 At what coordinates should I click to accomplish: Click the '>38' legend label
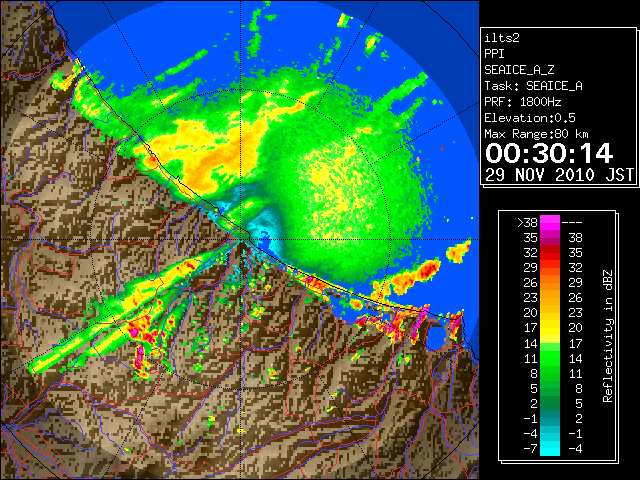coord(527,223)
